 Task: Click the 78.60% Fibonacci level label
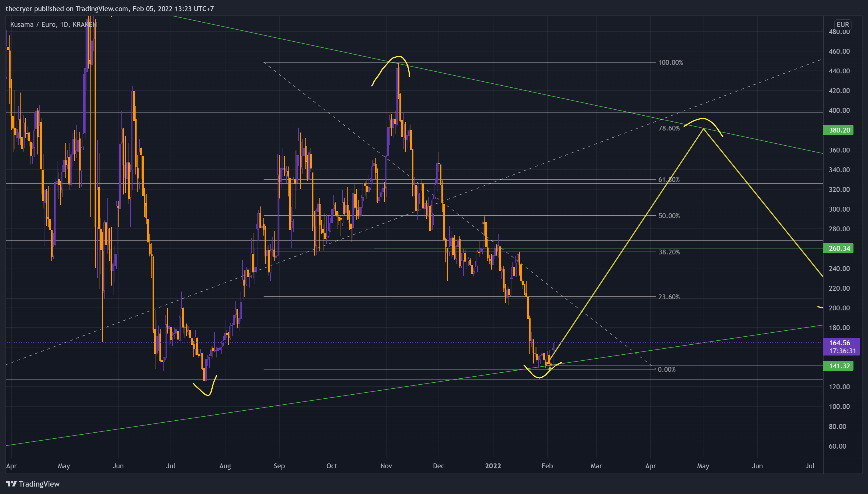coord(669,128)
